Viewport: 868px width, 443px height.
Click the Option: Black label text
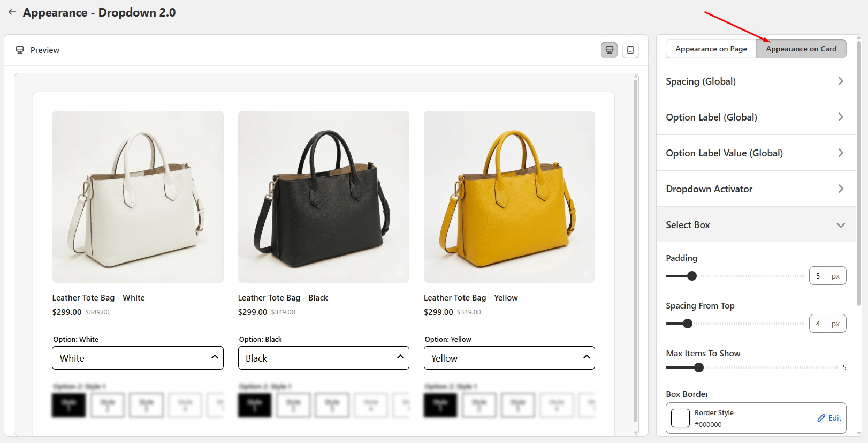(x=260, y=339)
